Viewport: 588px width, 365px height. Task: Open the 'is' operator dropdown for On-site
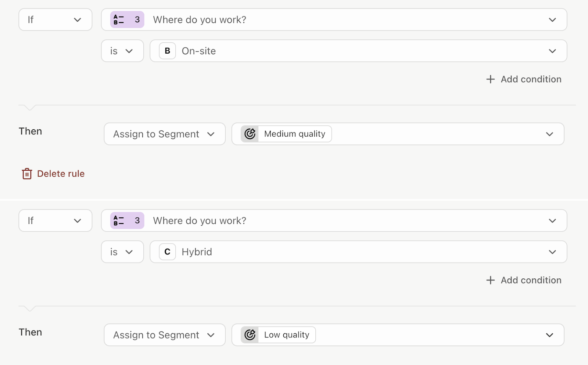tap(122, 51)
